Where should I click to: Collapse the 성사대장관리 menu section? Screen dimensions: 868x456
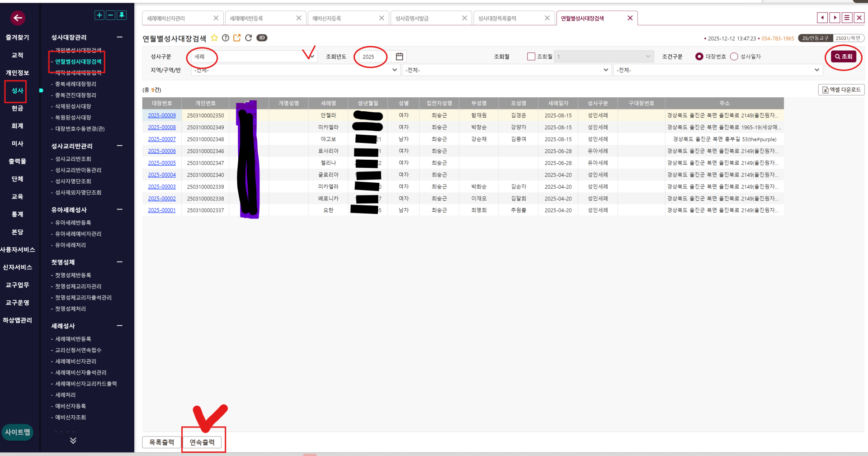119,38
